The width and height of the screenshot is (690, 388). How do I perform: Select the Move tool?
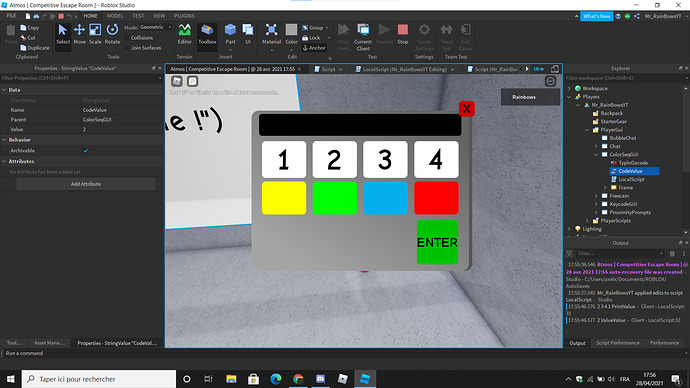(x=79, y=34)
